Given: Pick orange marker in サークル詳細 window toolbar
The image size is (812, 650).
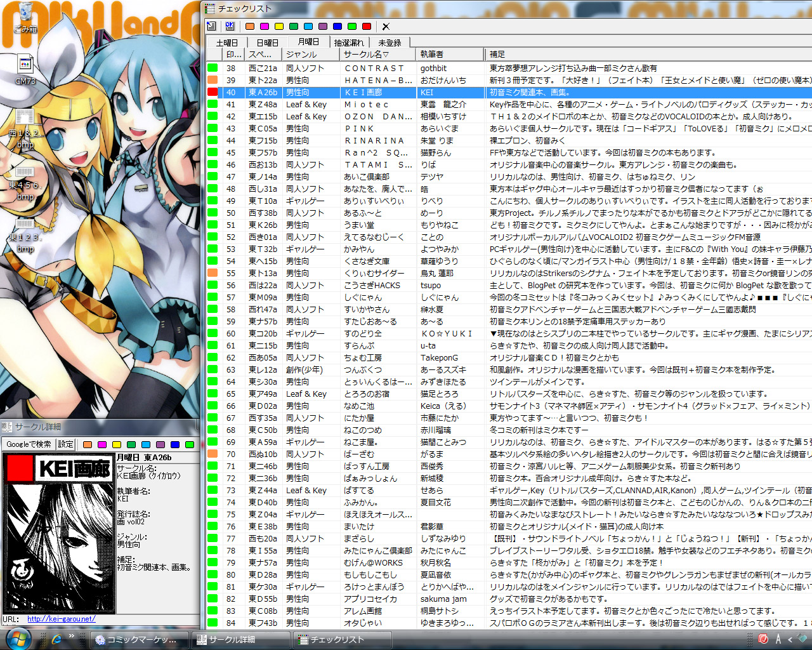Looking at the screenshot, I should [x=88, y=444].
